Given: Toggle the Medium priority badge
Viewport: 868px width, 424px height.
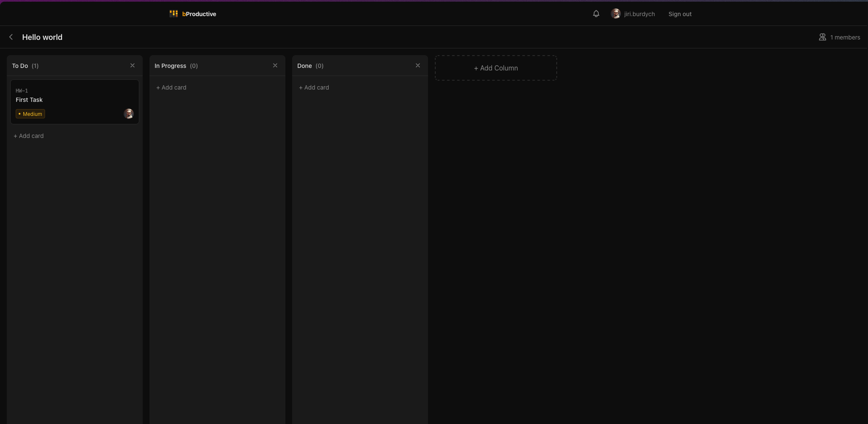Looking at the screenshot, I should (x=30, y=114).
